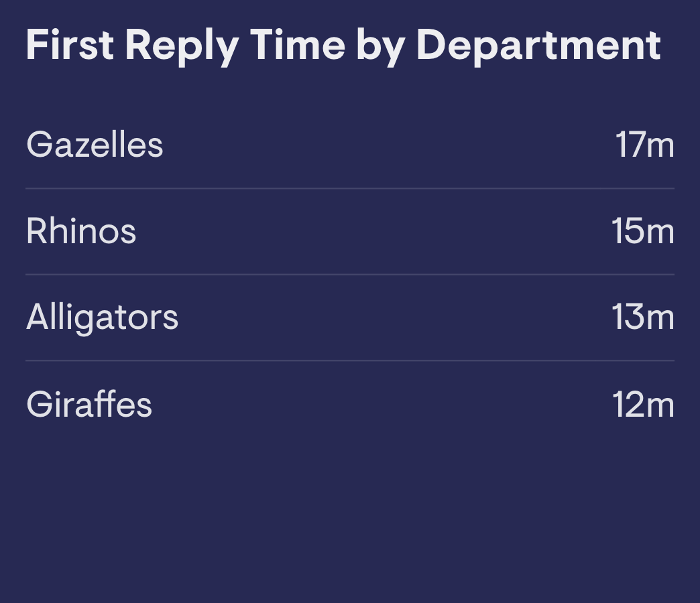This screenshot has width=700, height=603.
Task: Click the 17m reply time value
Action: point(645,145)
